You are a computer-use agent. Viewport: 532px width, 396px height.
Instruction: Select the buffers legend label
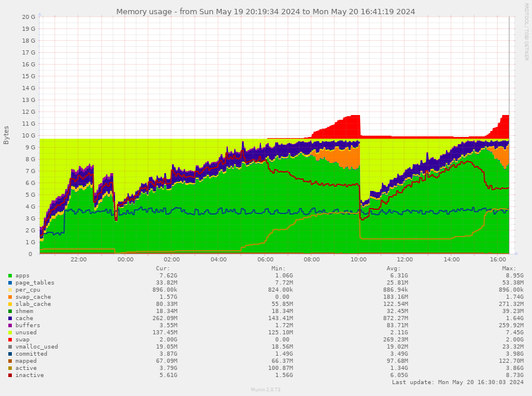point(27,325)
